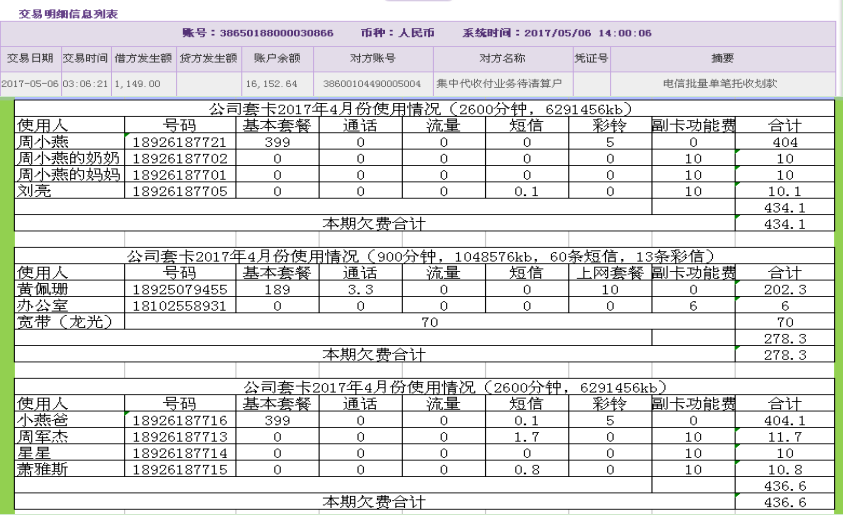This screenshot has height=515, width=843.
Task: Click the 摘要 column header
Action: pos(722,58)
